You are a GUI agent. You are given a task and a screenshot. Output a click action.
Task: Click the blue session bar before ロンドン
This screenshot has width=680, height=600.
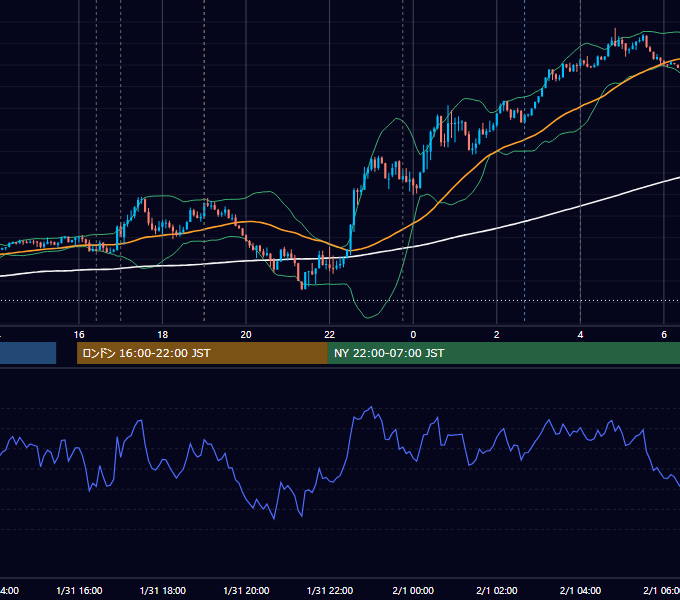click(28, 353)
